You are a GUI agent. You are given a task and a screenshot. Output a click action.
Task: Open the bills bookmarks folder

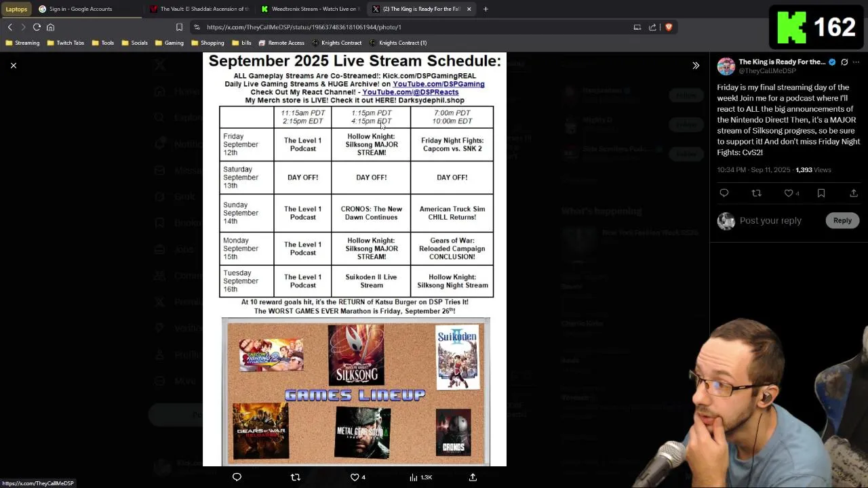(x=241, y=43)
